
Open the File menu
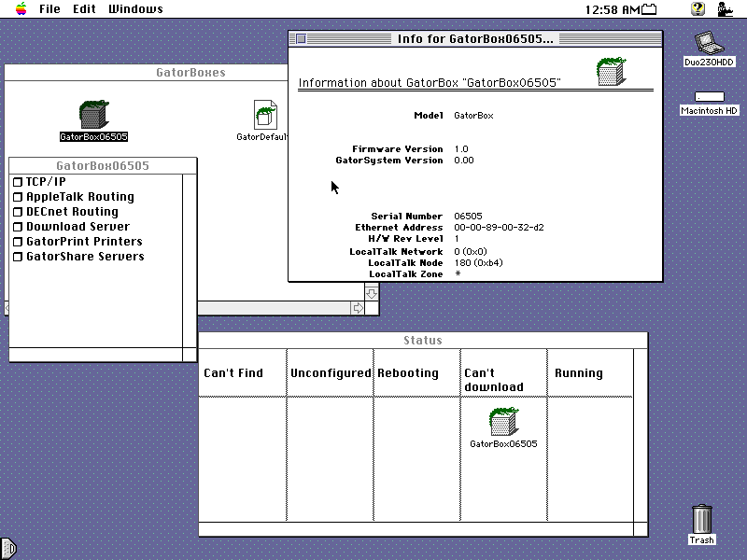49,9
